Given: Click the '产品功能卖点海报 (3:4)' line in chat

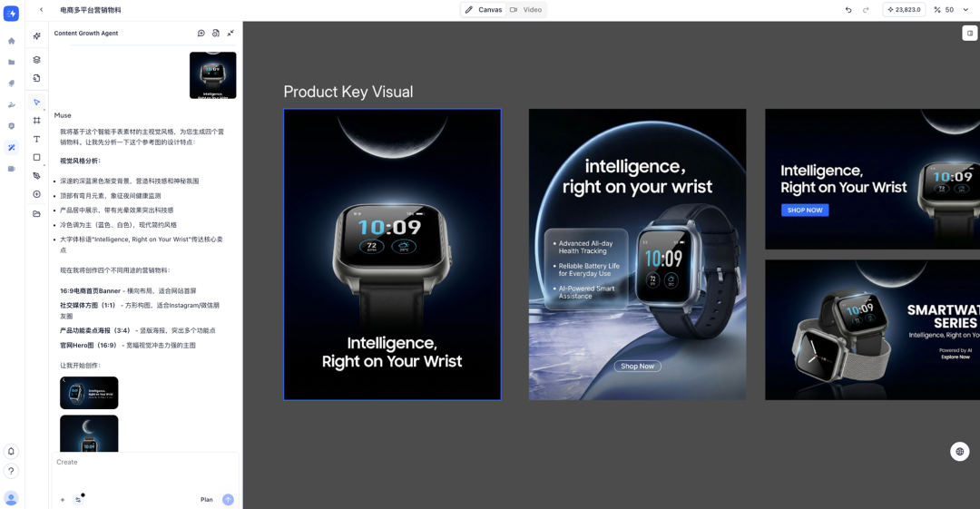Looking at the screenshot, I should tap(138, 330).
